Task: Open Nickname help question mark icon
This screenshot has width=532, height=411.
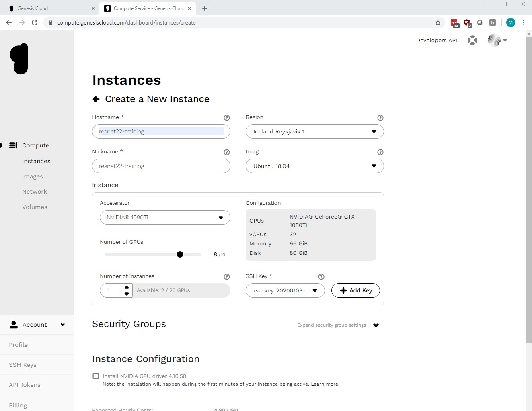Action: (227, 152)
